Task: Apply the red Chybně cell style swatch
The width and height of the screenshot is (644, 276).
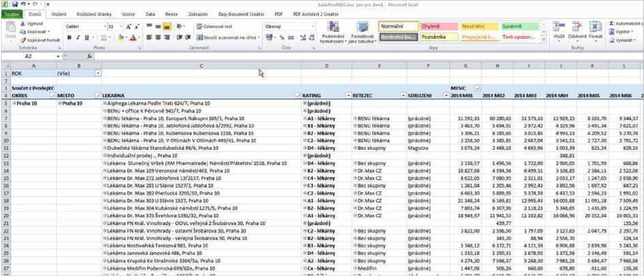Action: click(x=437, y=26)
